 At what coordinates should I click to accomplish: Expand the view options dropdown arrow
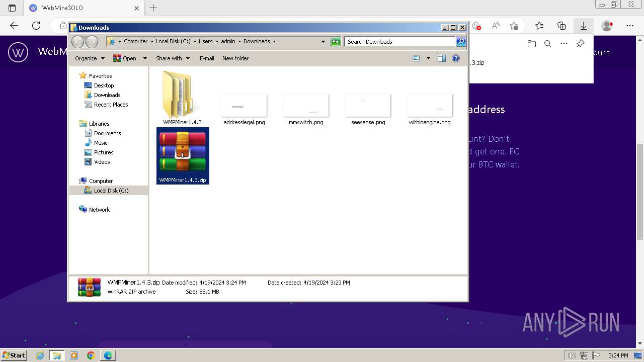point(428,58)
